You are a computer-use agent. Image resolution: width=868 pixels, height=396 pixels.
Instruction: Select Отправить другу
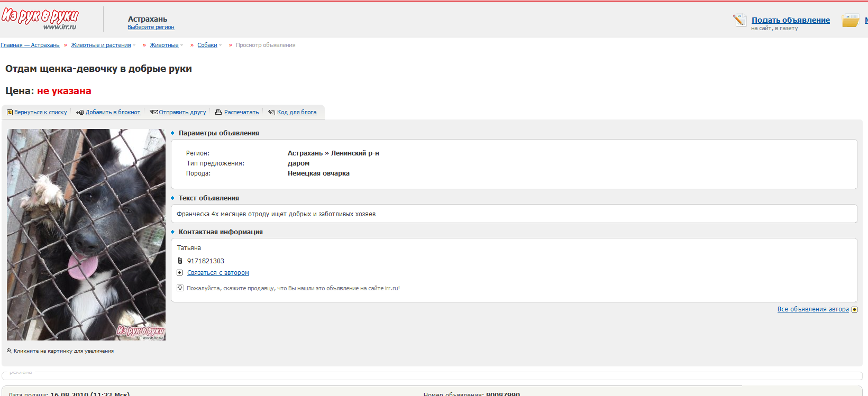point(182,112)
